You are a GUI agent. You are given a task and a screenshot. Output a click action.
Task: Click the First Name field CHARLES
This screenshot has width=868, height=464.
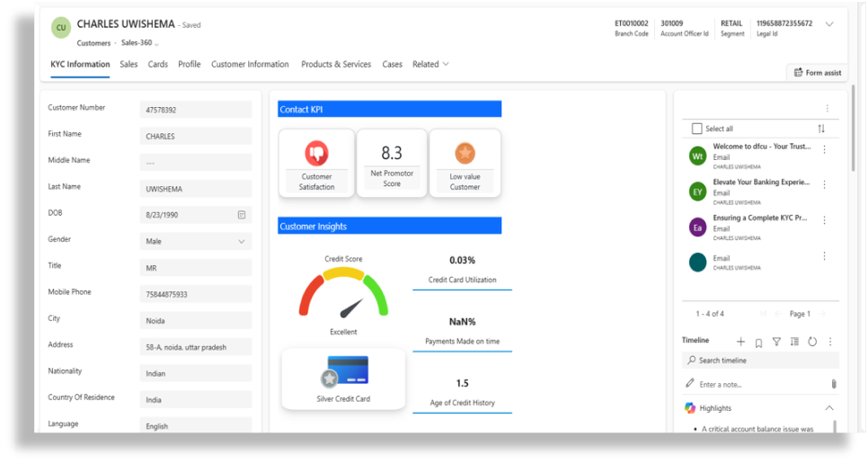(x=195, y=136)
